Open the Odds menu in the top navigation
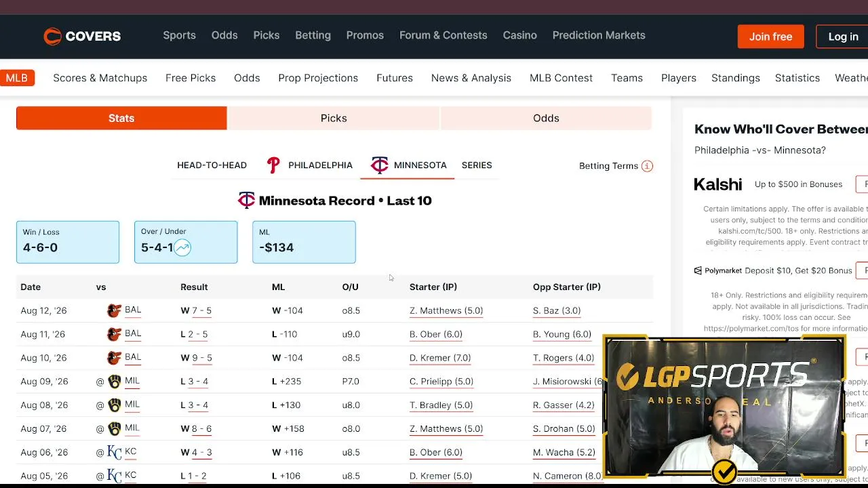The height and width of the screenshot is (488, 868). pos(224,35)
